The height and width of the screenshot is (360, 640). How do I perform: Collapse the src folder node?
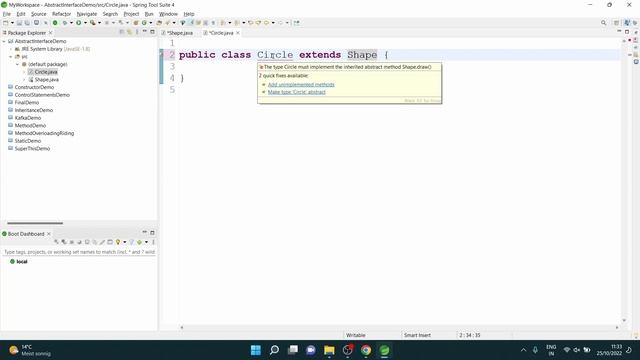[x=11, y=57]
